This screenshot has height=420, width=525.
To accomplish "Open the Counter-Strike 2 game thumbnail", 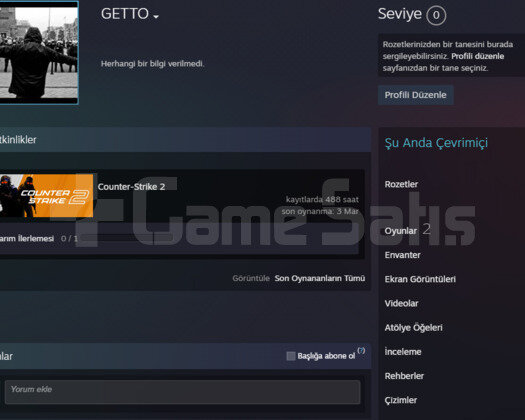I will [46, 196].
